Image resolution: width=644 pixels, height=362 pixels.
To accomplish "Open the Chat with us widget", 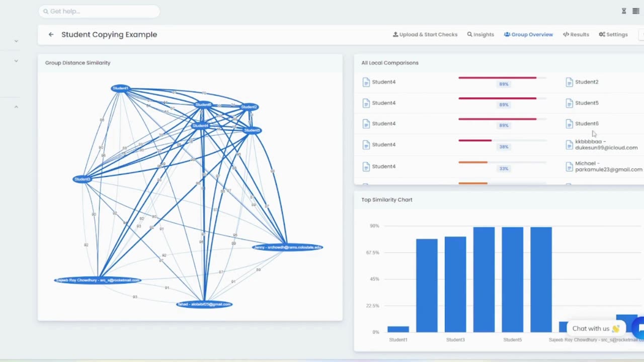I will (596, 328).
